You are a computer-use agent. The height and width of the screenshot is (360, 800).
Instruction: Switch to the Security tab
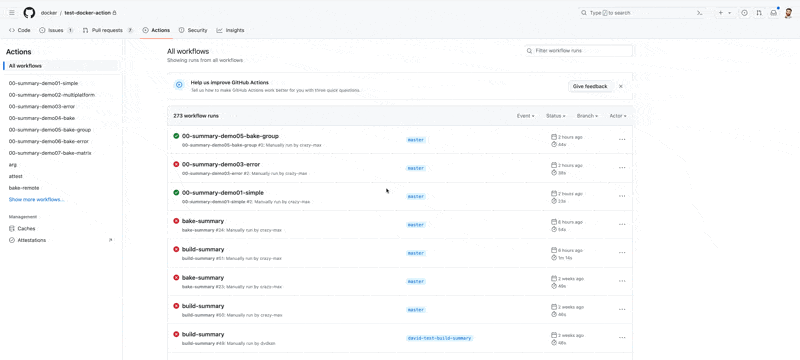click(193, 30)
